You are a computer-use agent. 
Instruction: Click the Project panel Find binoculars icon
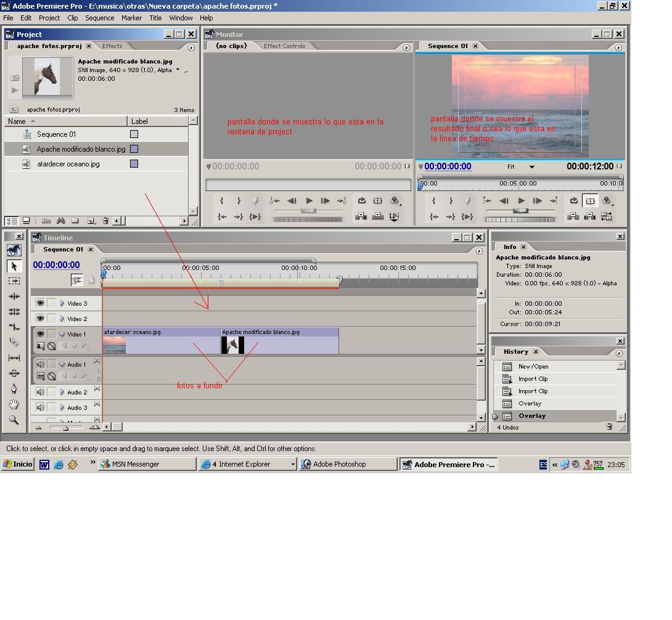point(60,221)
